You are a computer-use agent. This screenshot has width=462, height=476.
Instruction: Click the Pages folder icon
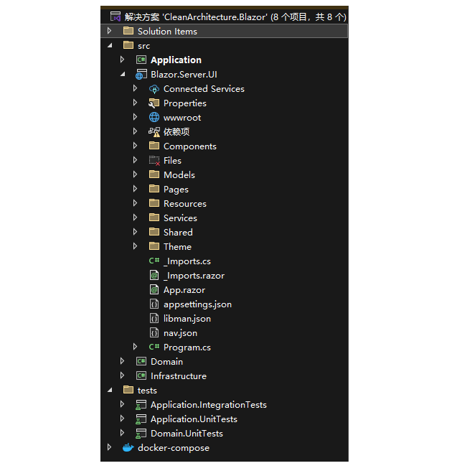click(x=154, y=189)
